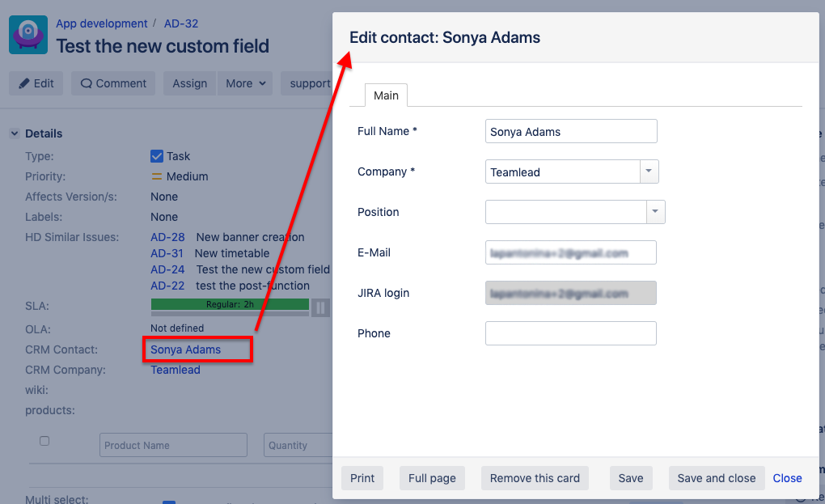Click the Edit pencil button
Screen dimensions: 825x504
coord(36,83)
